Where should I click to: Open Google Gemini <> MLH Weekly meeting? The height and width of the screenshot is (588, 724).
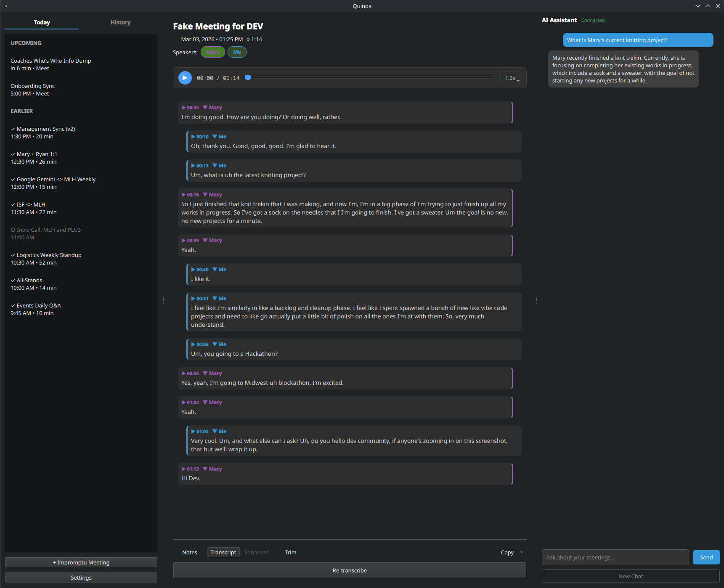coord(81,183)
